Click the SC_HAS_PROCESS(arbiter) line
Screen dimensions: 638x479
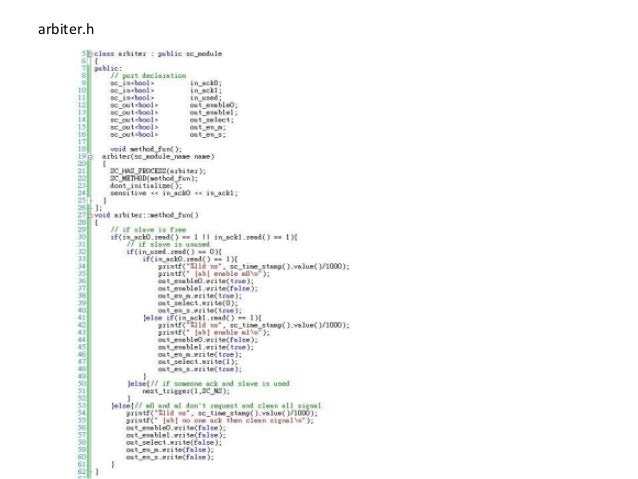click(158, 171)
